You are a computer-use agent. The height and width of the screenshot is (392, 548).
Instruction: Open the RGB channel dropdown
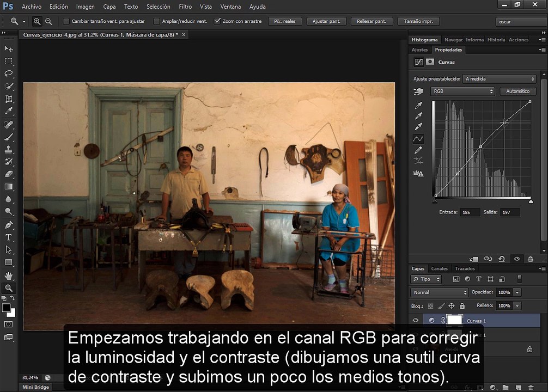click(462, 91)
